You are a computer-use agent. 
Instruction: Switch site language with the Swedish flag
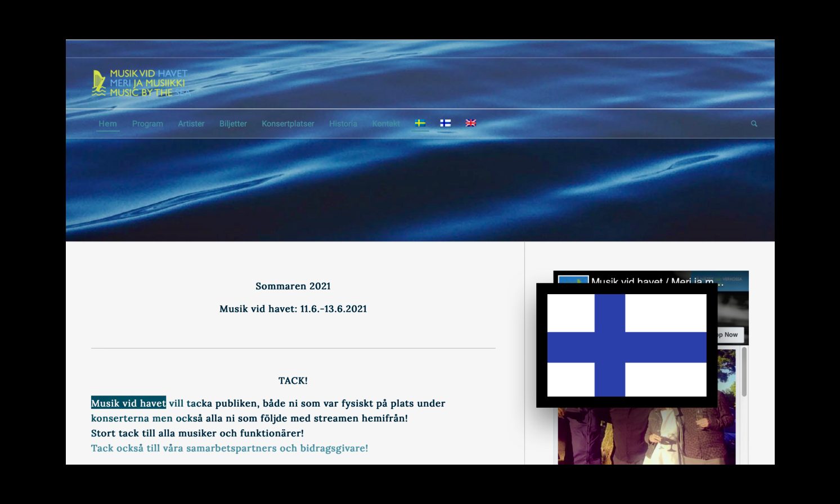pyautogui.click(x=420, y=123)
